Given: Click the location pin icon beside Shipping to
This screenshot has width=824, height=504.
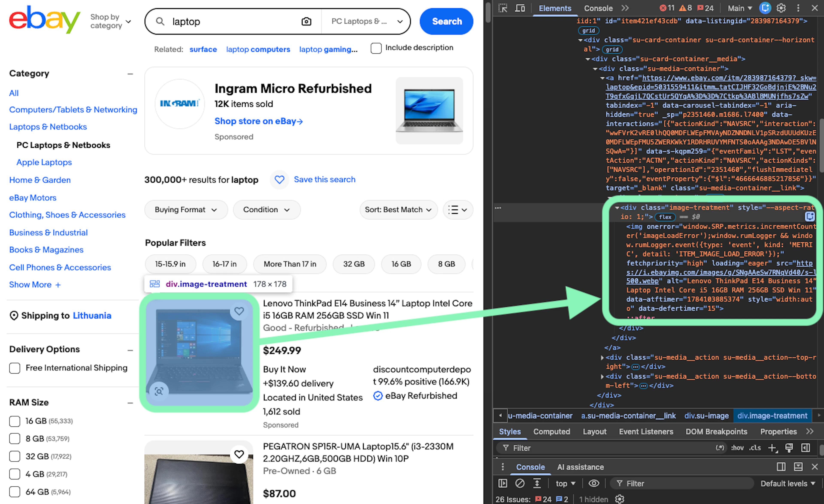Looking at the screenshot, I should [14, 315].
